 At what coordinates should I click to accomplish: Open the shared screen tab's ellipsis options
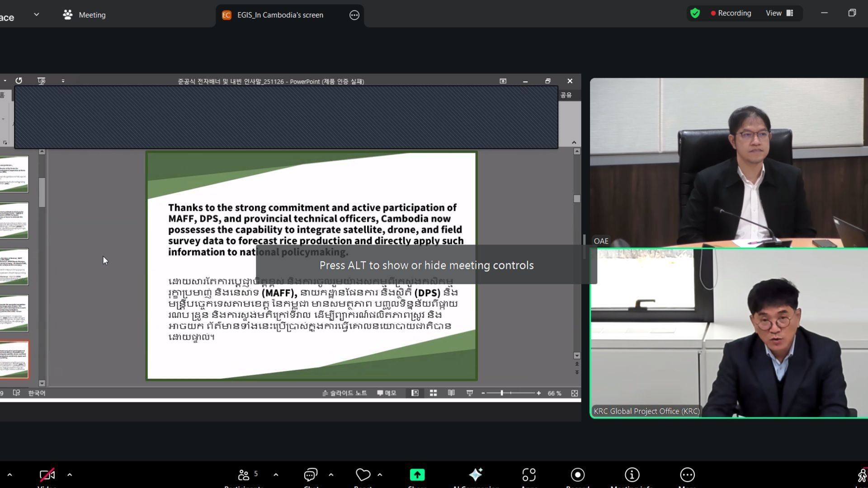tap(354, 15)
